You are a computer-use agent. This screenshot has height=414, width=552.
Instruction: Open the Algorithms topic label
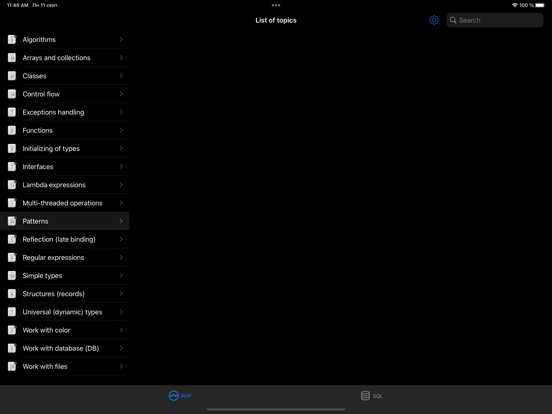[39, 39]
